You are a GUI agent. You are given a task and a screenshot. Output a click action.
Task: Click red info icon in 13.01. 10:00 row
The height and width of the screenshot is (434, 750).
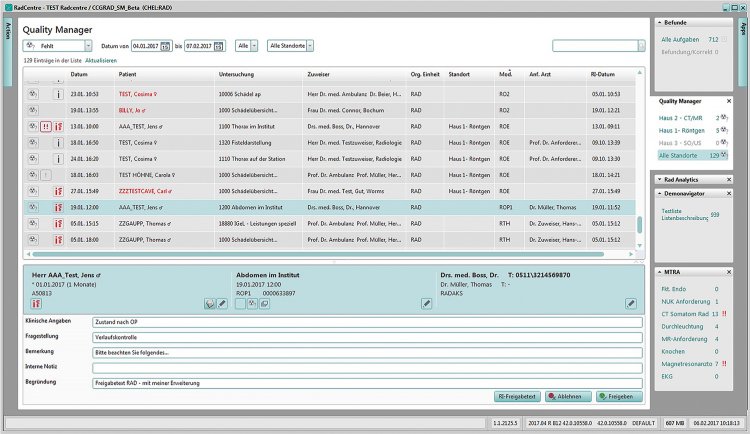58,127
